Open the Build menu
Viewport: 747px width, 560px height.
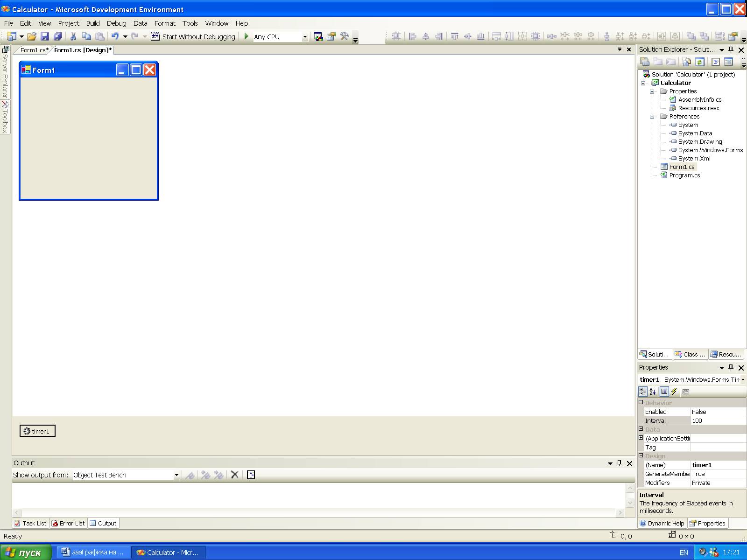(93, 23)
